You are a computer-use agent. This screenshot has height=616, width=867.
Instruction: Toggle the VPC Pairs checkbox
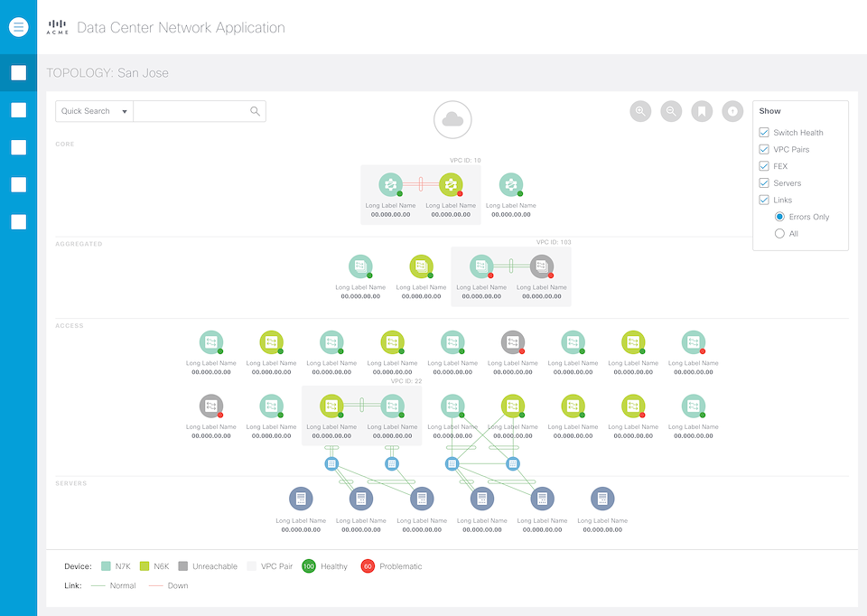(x=764, y=149)
